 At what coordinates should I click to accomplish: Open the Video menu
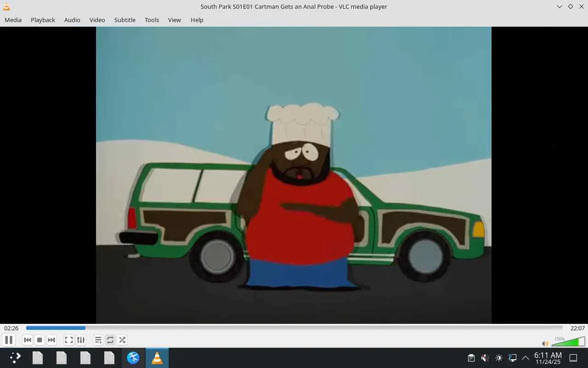click(x=97, y=20)
